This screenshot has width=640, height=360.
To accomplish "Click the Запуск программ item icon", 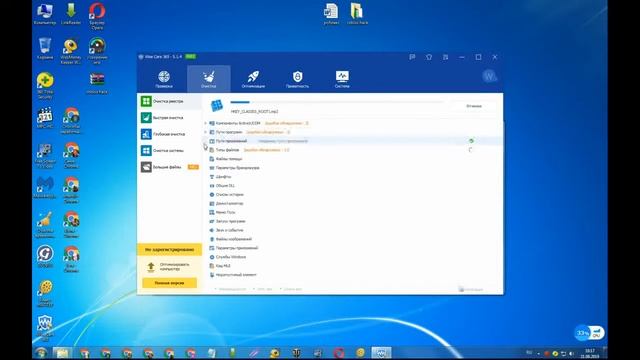I will click(x=212, y=221).
